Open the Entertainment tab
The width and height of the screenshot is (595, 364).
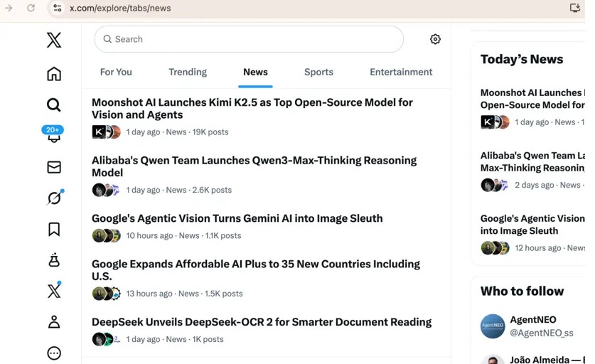click(x=401, y=72)
